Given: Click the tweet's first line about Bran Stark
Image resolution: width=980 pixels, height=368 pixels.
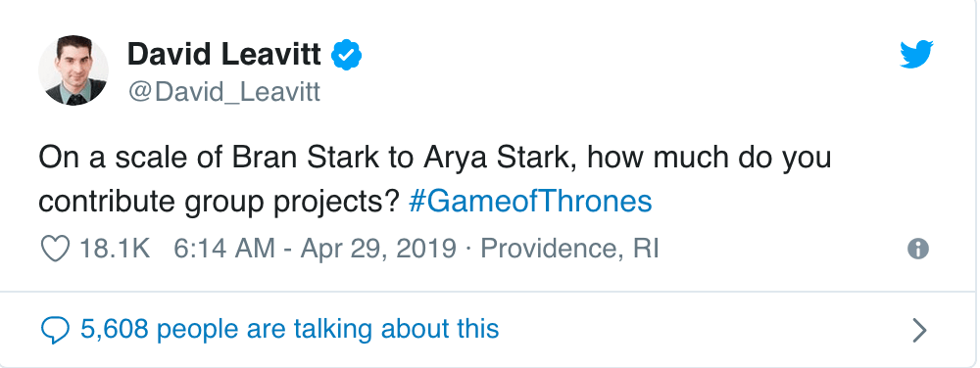Looking at the screenshot, I should (434, 158).
